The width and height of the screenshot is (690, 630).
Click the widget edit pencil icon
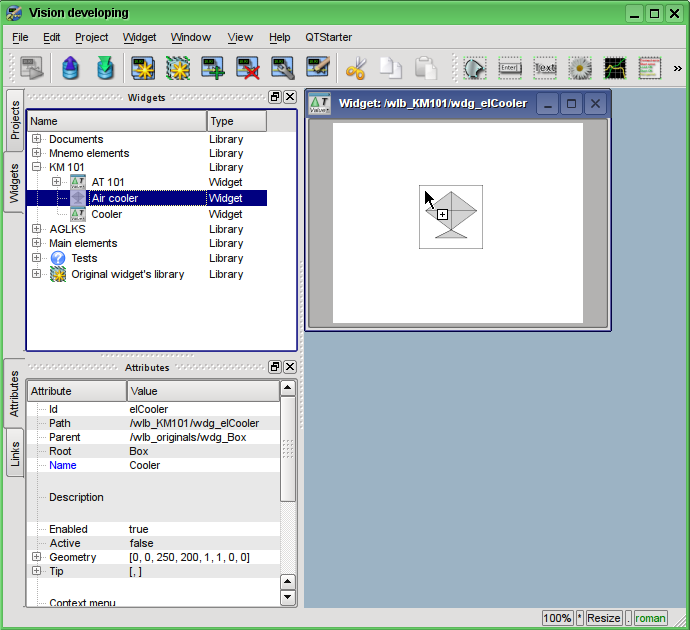tap(318, 68)
